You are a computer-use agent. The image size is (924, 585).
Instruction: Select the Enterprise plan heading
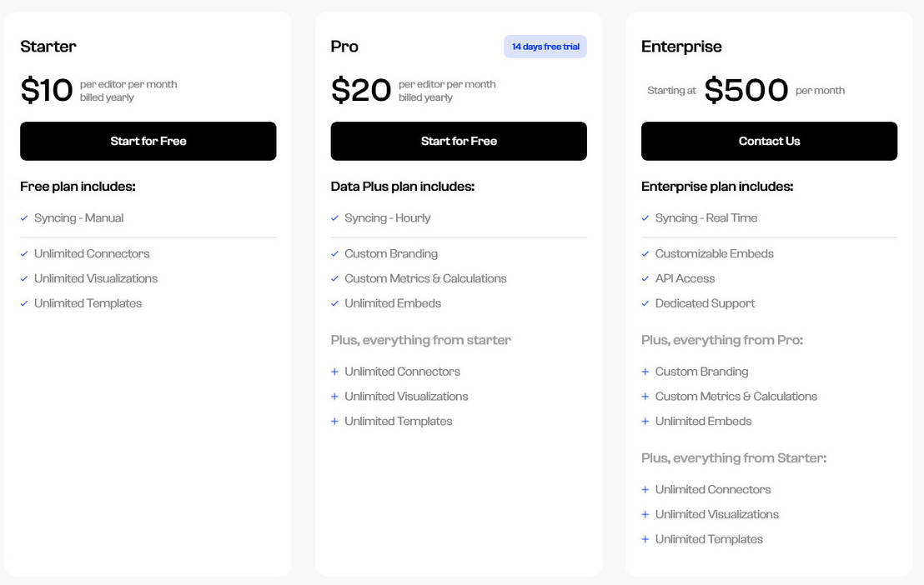681,47
